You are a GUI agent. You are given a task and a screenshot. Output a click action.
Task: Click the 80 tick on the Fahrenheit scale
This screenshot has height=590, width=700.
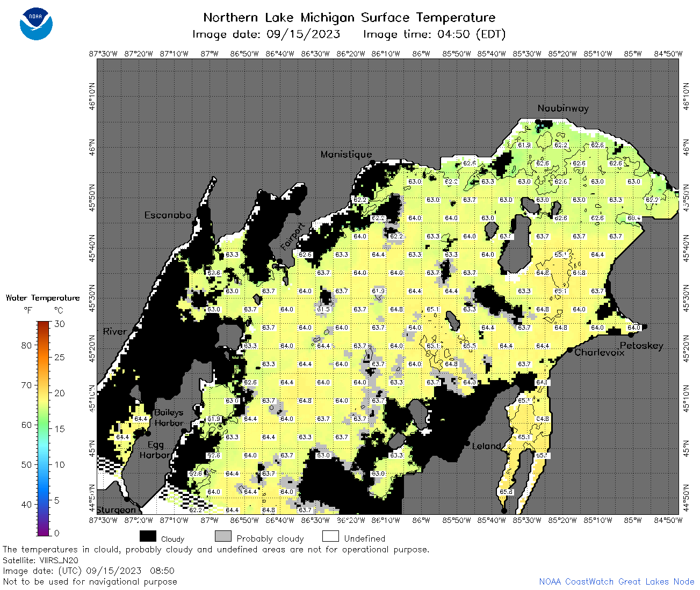(26, 346)
